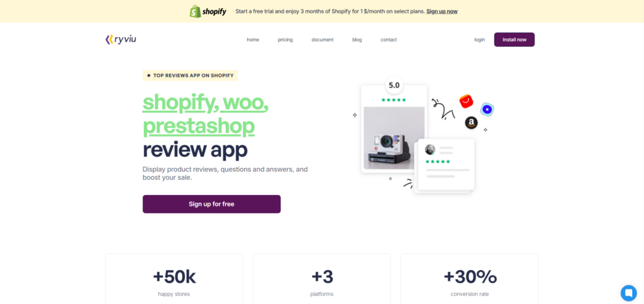
Task: Click the camera product image
Action: (x=394, y=138)
